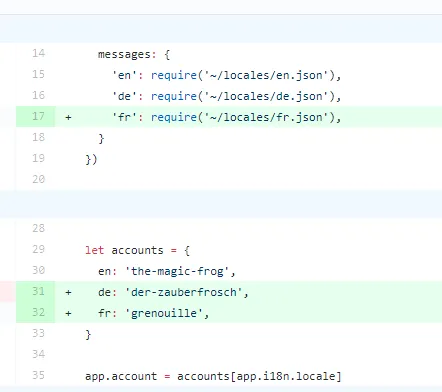Click the 'accounts[app.i18n.locale]' expression
Screen dimensions: 442x392
[x=259, y=376]
